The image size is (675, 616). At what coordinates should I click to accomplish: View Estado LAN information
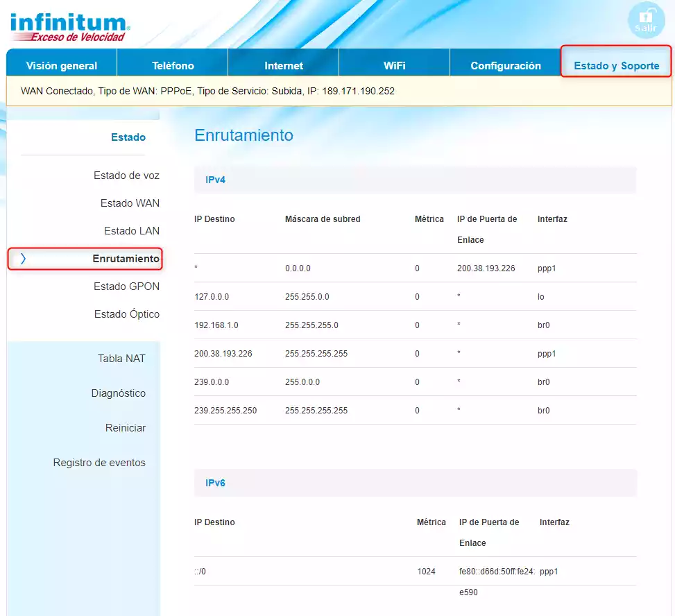131,231
